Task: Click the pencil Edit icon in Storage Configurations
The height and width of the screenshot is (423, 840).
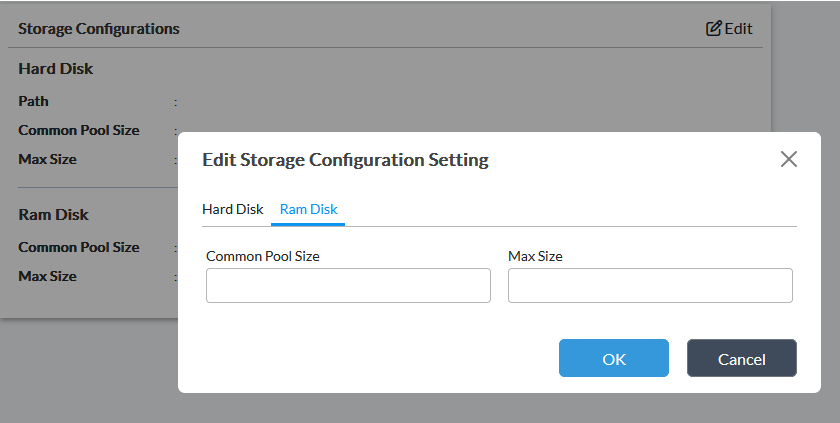Action: pyautogui.click(x=714, y=28)
